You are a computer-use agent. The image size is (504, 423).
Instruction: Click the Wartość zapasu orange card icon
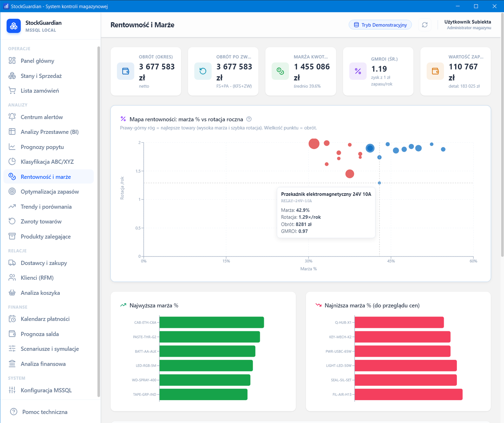tap(435, 71)
